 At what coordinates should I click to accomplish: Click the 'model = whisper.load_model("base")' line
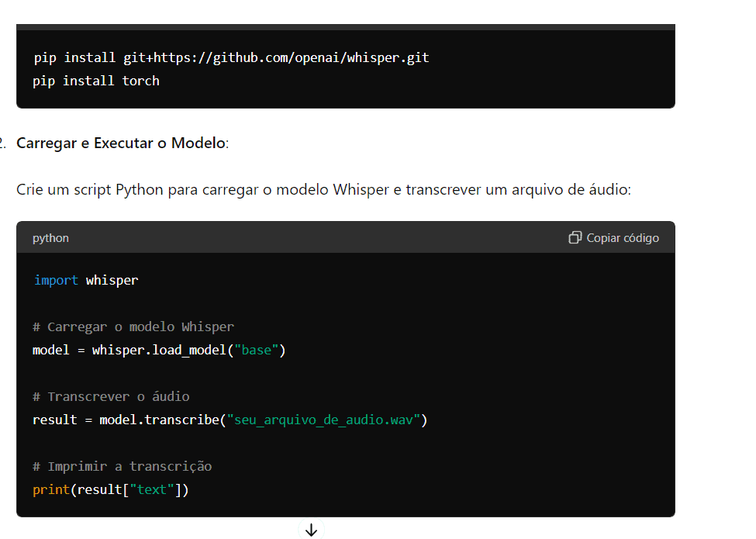coord(159,350)
